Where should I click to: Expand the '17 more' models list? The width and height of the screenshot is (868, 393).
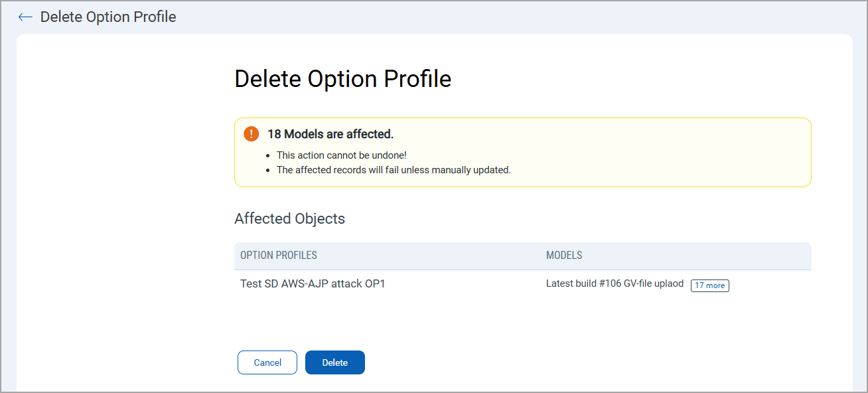point(709,285)
